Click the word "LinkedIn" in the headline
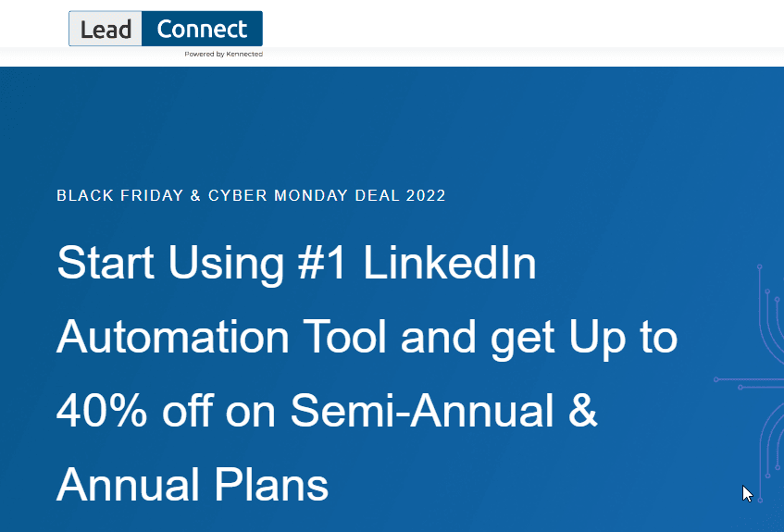The width and height of the screenshot is (784, 532). (x=450, y=263)
